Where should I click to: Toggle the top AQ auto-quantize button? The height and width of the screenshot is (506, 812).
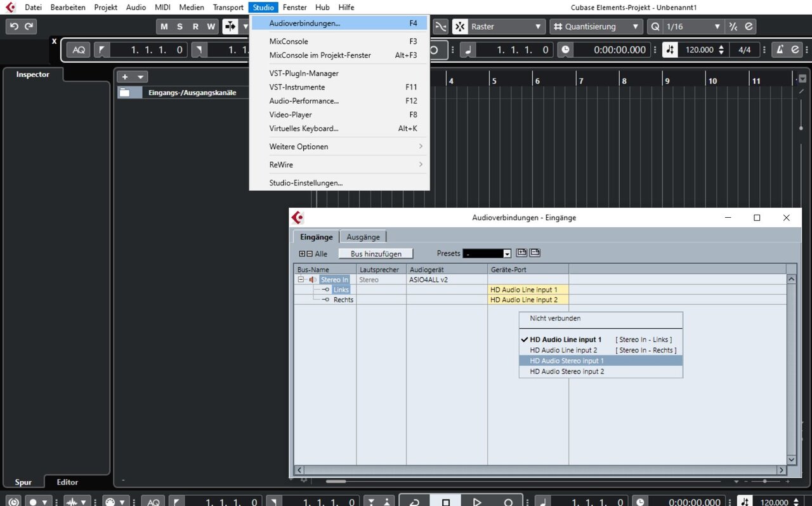coord(78,50)
